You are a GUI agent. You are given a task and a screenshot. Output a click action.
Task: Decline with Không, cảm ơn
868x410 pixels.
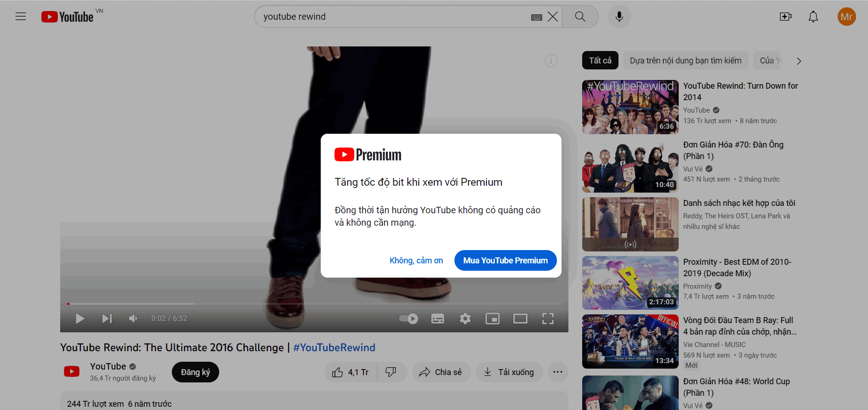click(x=416, y=261)
